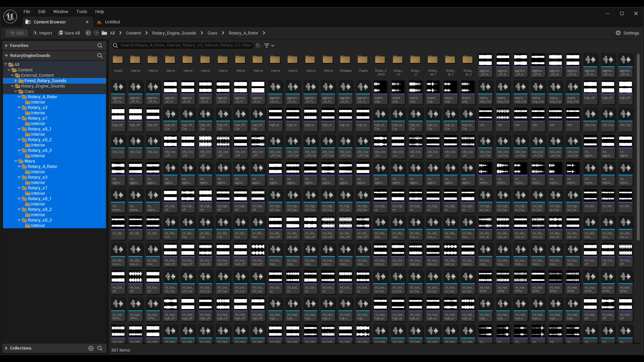644x362 pixels.
Task: Expand the Favorites section
Action: [6, 45]
